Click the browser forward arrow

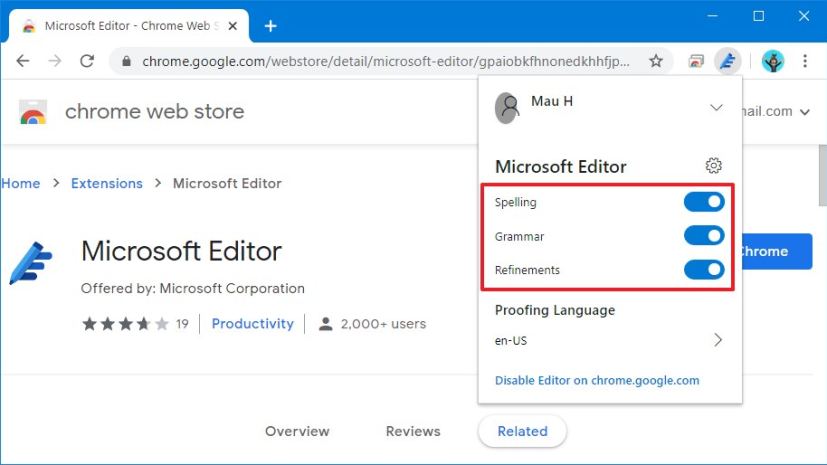[x=54, y=61]
